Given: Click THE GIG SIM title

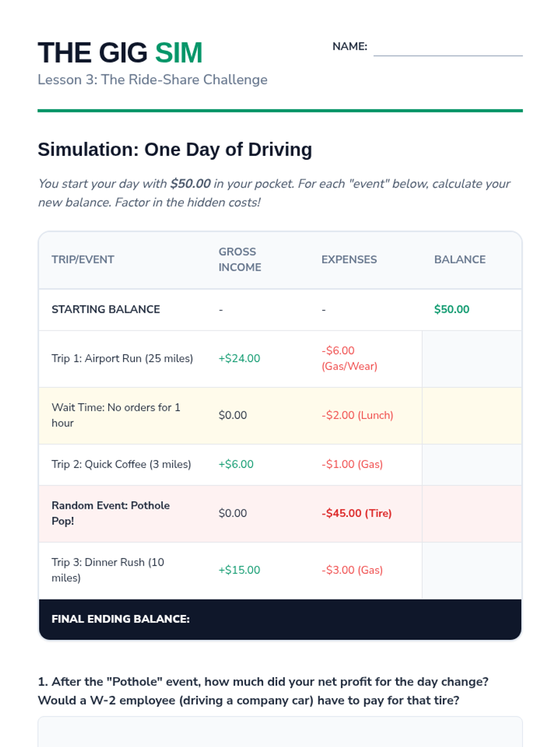Looking at the screenshot, I should coord(120,52).
